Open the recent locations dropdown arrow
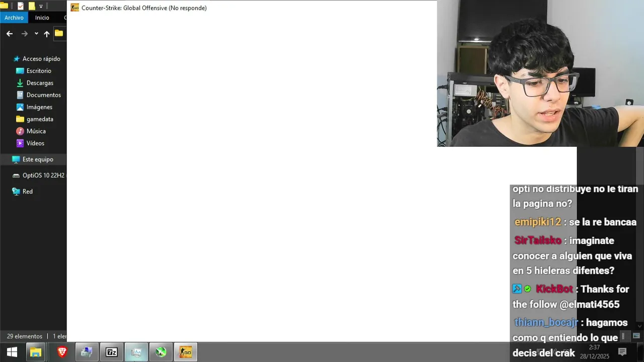644x362 pixels. pyautogui.click(x=36, y=34)
